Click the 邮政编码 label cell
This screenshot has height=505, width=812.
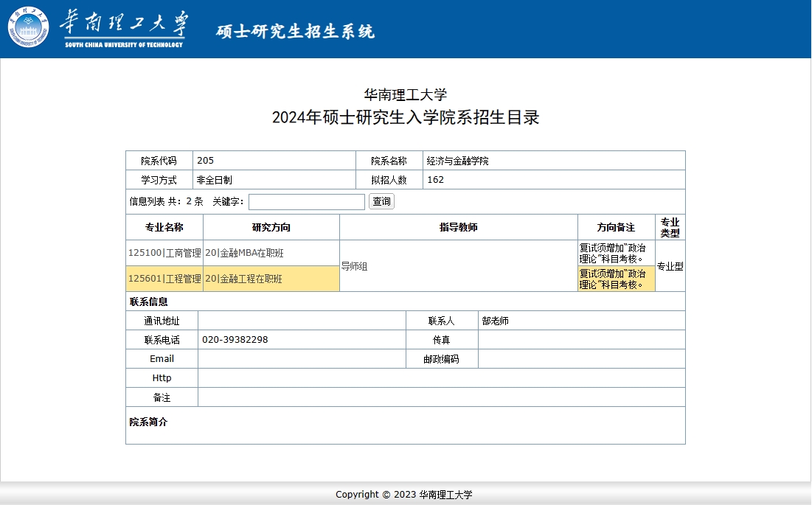(442, 359)
